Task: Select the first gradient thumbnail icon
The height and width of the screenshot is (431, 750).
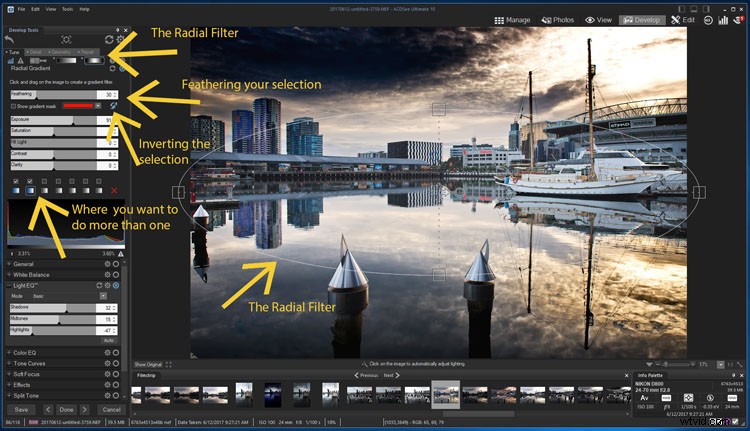Action: click(16, 190)
